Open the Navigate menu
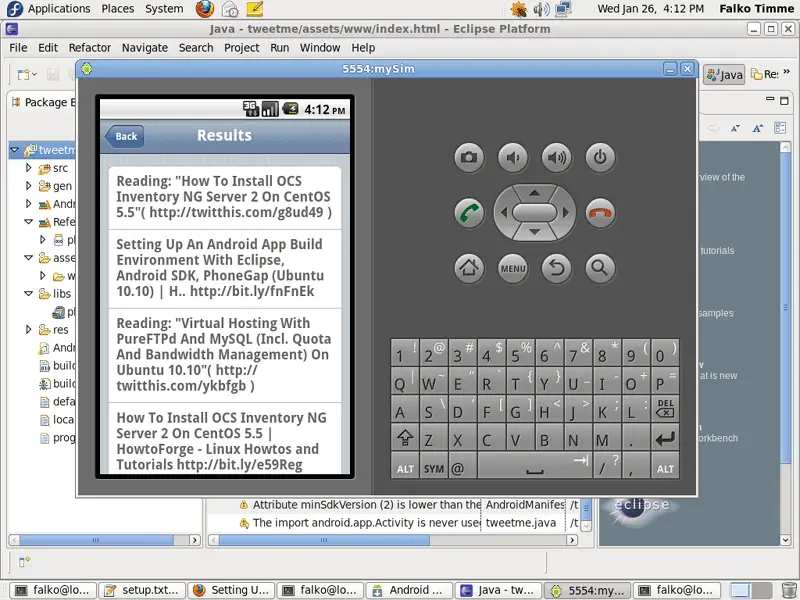This screenshot has height=600, width=800. tap(145, 47)
